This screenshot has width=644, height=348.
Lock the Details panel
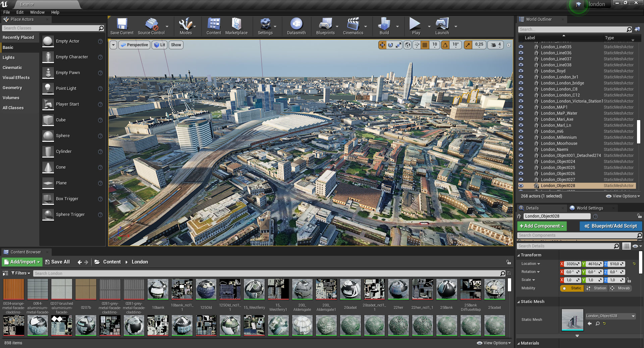[x=639, y=216]
